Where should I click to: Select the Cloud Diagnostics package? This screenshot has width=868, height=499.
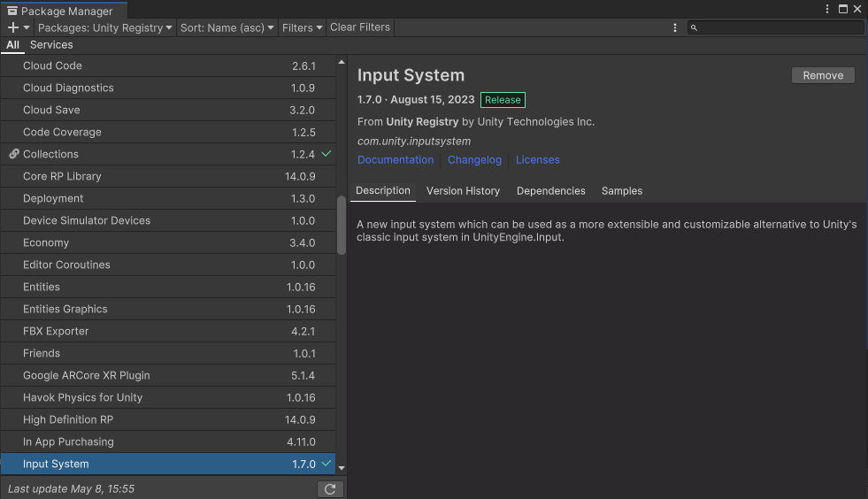[x=168, y=88]
